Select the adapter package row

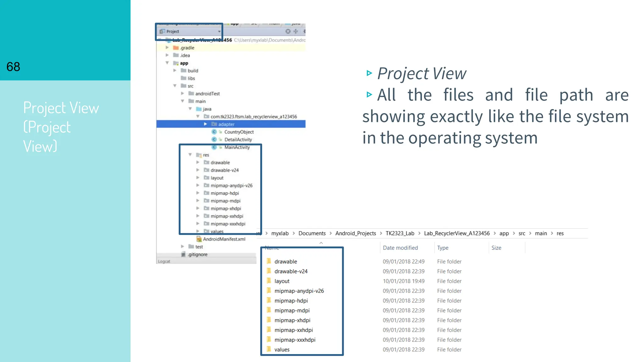coord(231,124)
